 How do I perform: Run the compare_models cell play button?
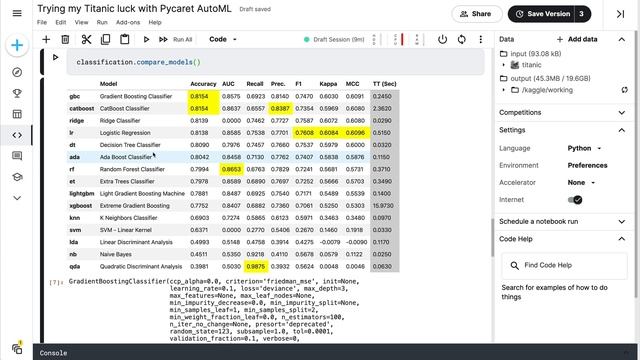pos(56,58)
